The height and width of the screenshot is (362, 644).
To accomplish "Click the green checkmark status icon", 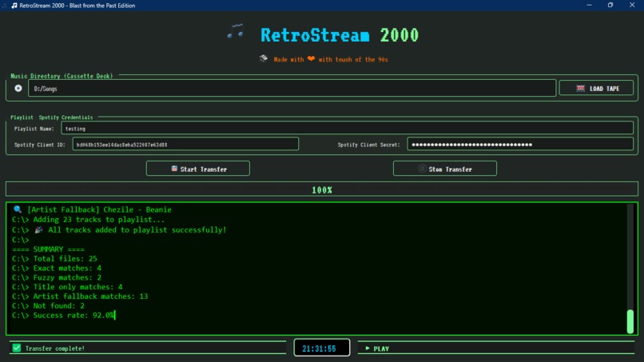I will (x=17, y=348).
